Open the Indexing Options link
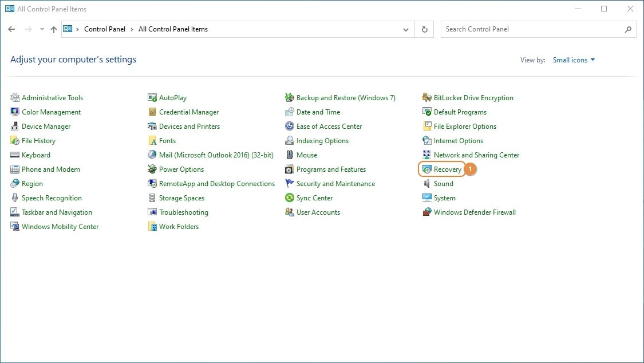The height and width of the screenshot is (363, 644). tap(322, 141)
